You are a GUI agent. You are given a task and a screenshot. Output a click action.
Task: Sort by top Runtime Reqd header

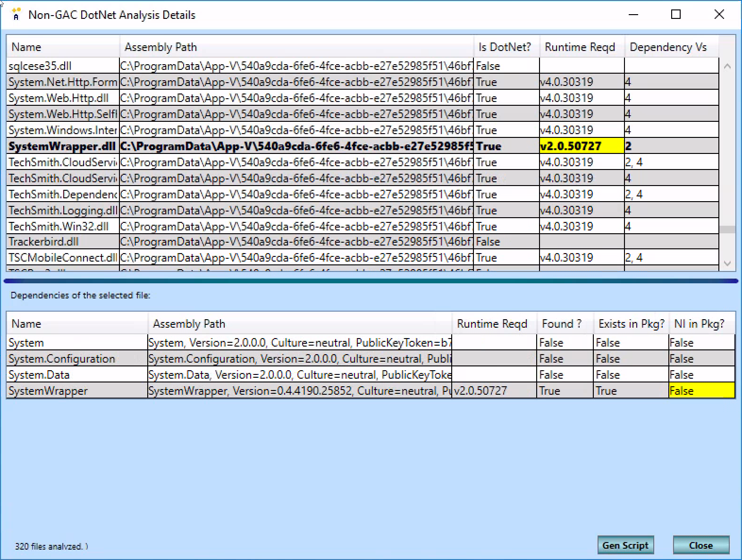(582, 47)
